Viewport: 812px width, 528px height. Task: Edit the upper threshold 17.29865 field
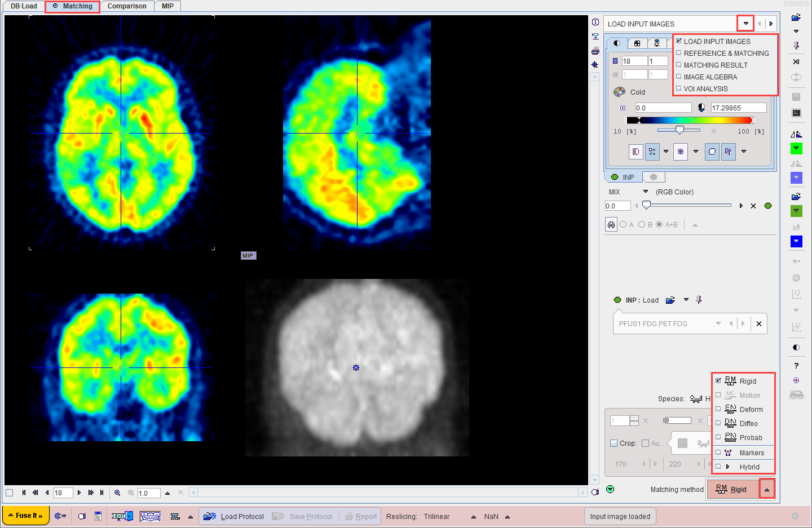tap(738, 108)
